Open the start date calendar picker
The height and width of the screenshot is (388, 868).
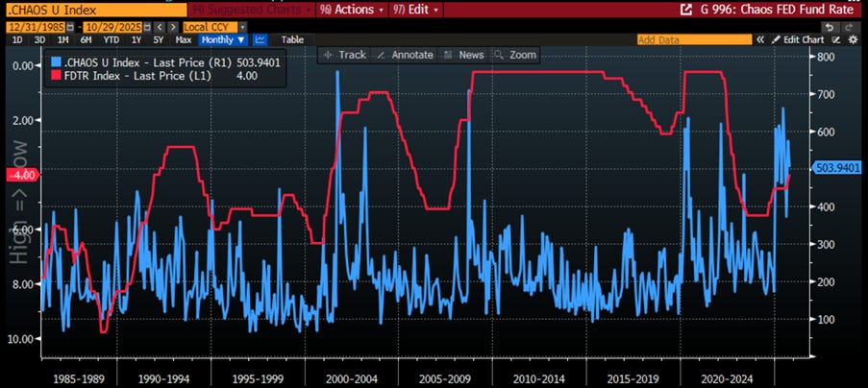[70, 27]
